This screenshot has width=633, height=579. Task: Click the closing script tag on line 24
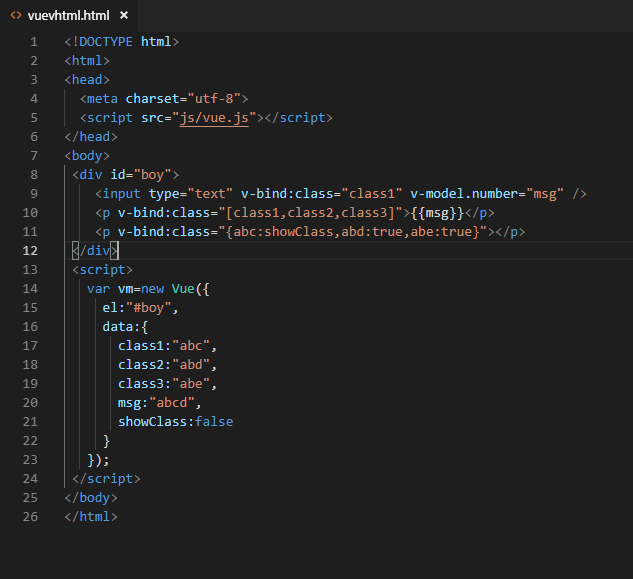pos(106,479)
